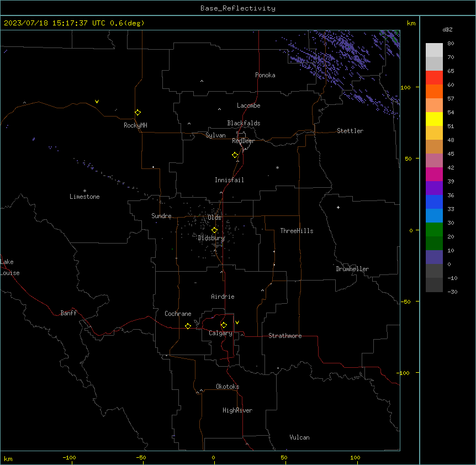Click the Calgary city label
The width and height of the screenshot is (476, 465).
pyautogui.click(x=221, y=333)
